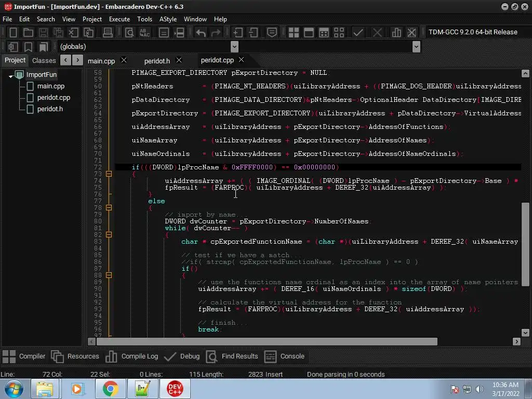Collapse the code fold at line 73
The height and width of the screenshot is (399, 532).
tap(109, 174)
